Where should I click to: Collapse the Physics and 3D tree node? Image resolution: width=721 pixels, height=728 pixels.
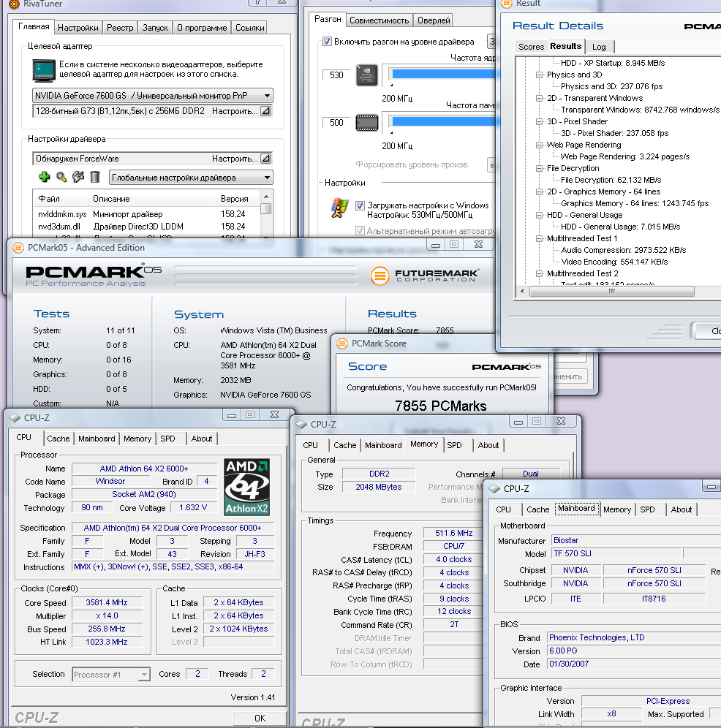pyautogui.click(x=539, y=75)
